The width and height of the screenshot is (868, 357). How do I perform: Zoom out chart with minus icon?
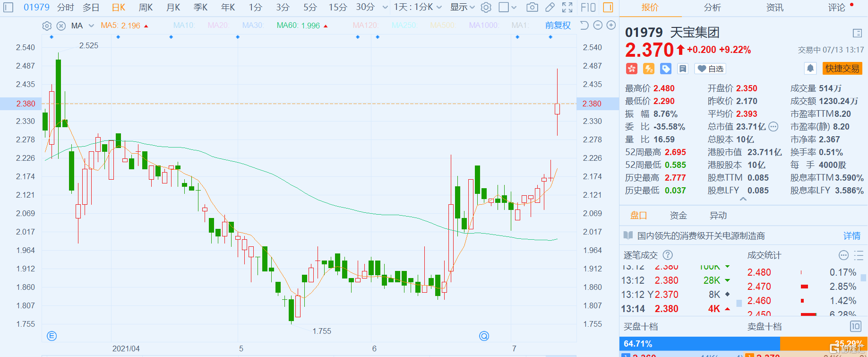[598, 25]
